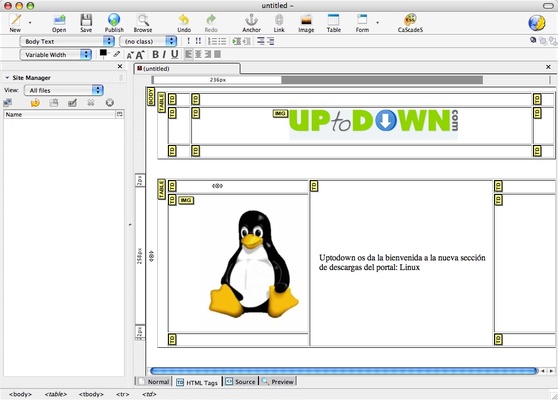Click the Site Manager rename icon
The height and width of the screenshot is (400, 558).
[72, 103]
